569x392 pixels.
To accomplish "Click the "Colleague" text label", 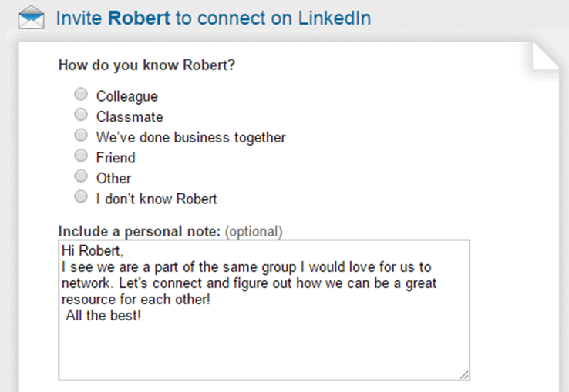I will click(x=126, y=96).
